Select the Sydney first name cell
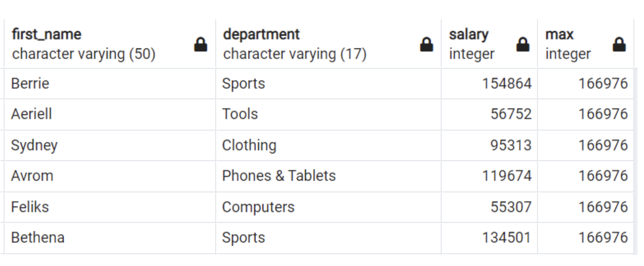 point(35,145)
